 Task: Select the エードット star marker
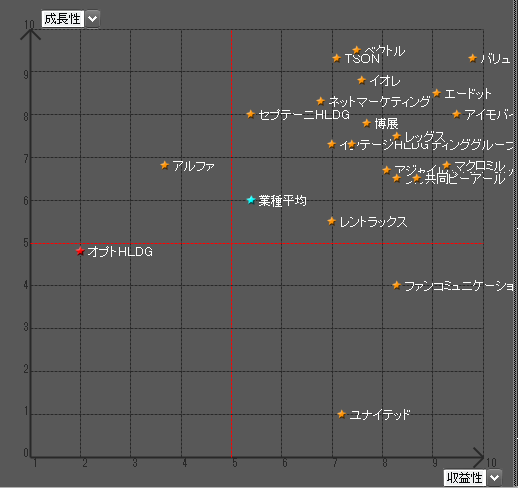[x=437, y=93]
